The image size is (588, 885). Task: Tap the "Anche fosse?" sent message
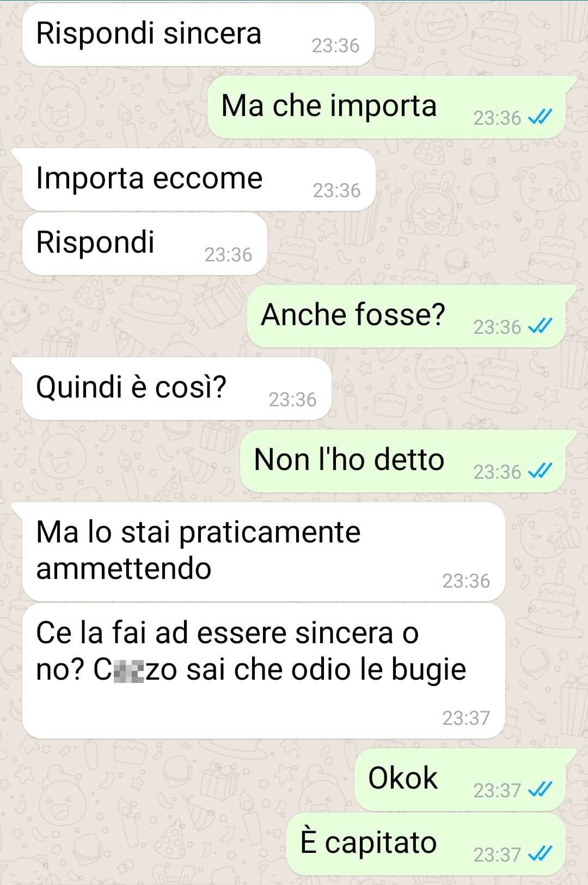406,316
